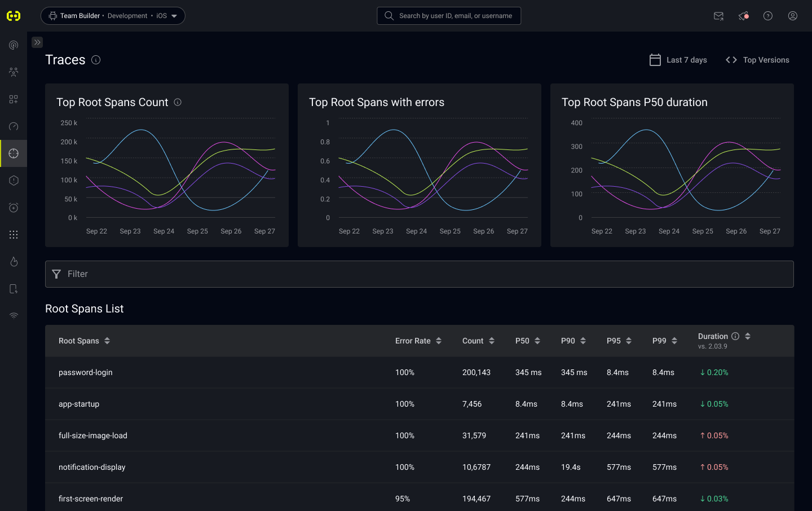This screenshot has width=812, height=511.
Task: Click the Root Spans List heading
Action: tap(85, 309)
